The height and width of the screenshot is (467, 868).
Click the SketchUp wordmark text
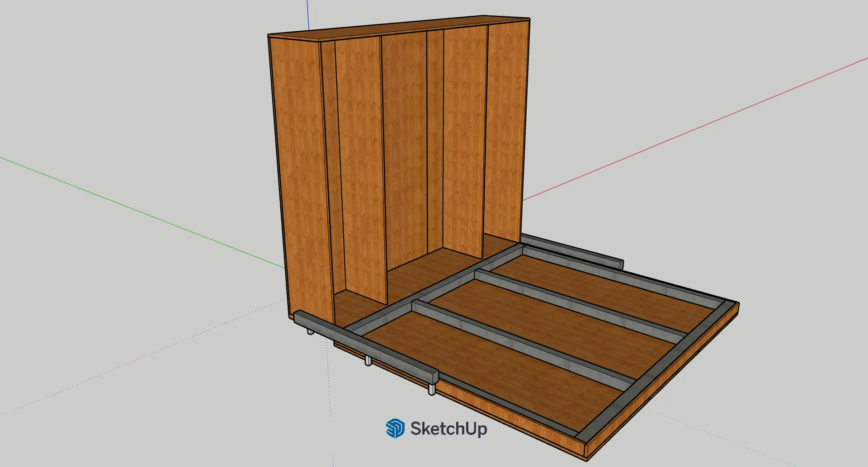pos(448,429)
